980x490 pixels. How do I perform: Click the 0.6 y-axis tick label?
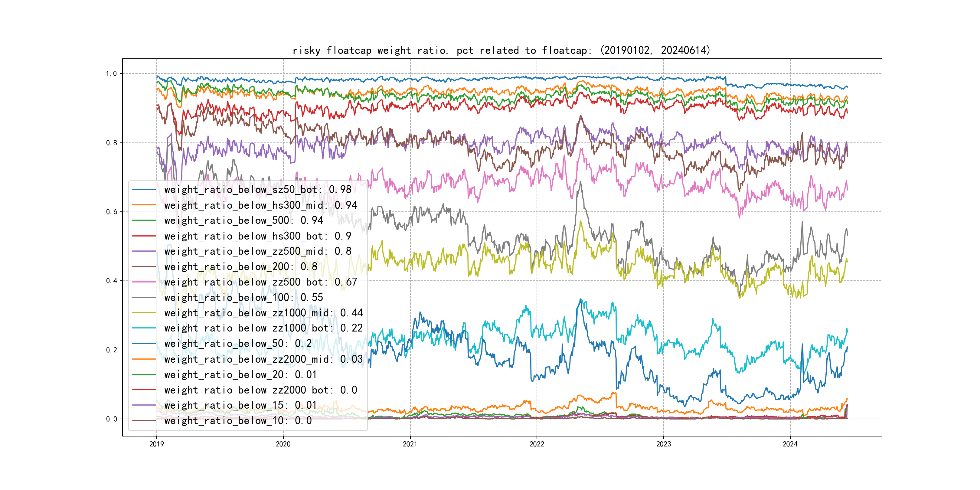pyautogui.click(x=111, y=212)
